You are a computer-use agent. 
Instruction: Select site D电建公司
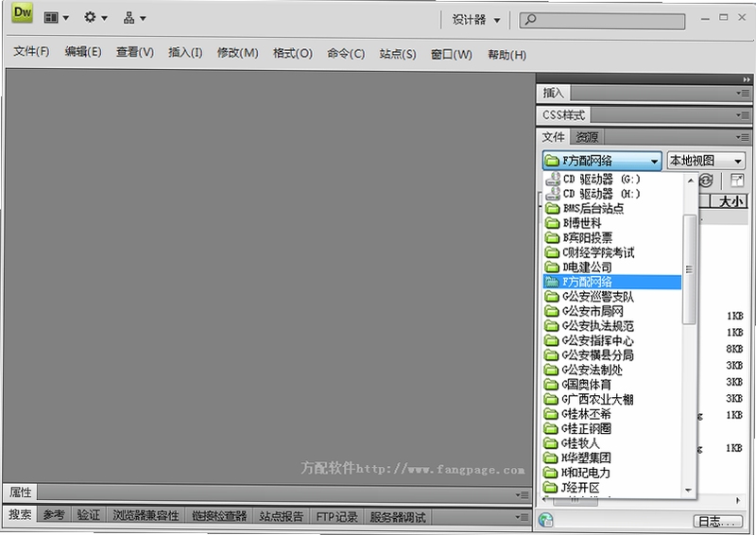point(612,267)
